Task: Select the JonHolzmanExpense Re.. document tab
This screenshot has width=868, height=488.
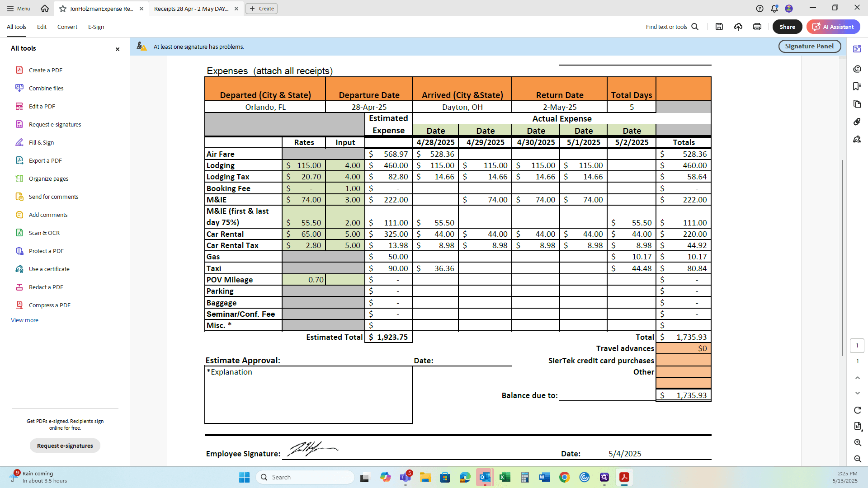Action: click(101, 9)
